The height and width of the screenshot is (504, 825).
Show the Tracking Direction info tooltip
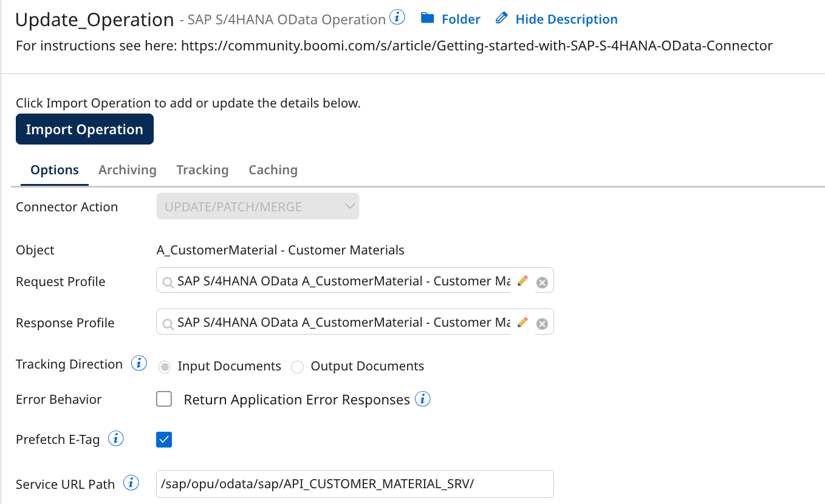[x=139, y=363]
